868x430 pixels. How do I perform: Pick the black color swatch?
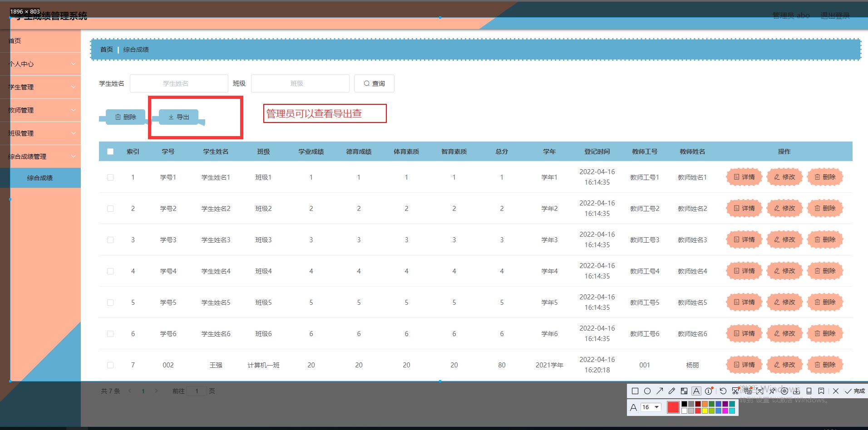[x=684, y=404]
